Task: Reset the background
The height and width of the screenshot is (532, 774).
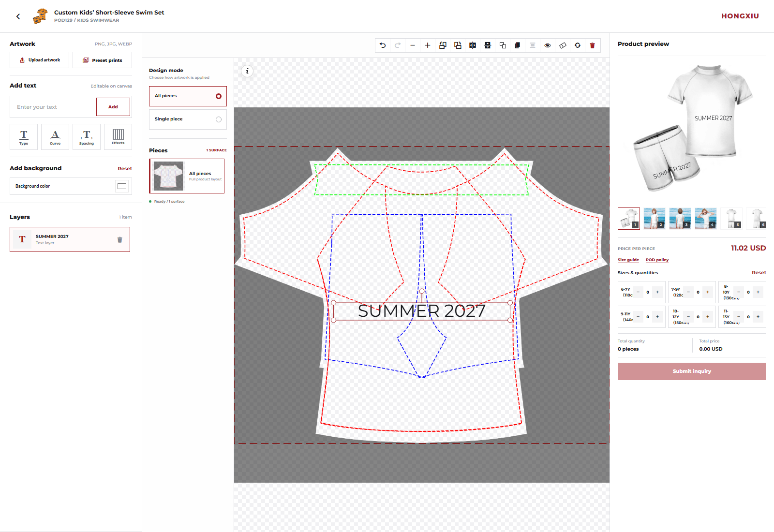Action: coord(125,169)
